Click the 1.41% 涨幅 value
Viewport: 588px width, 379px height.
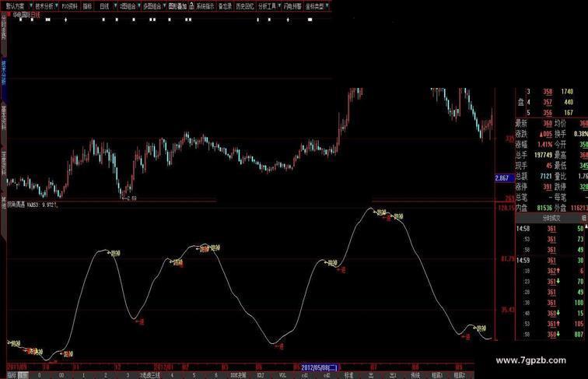(x=544, y=145)
